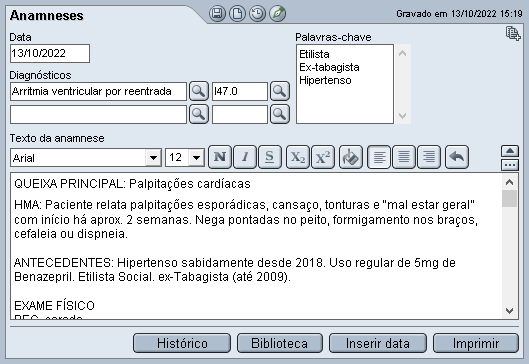Search diagnosis for Arritmia ventricular row
Viewport: 529px width, 364px height.
[198, 91]
